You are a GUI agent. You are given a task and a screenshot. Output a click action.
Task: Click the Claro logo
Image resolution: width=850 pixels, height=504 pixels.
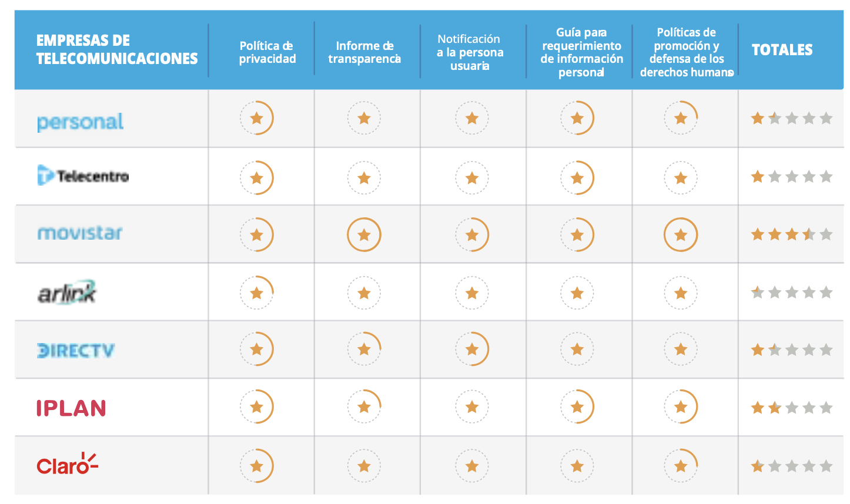[67, 465]
